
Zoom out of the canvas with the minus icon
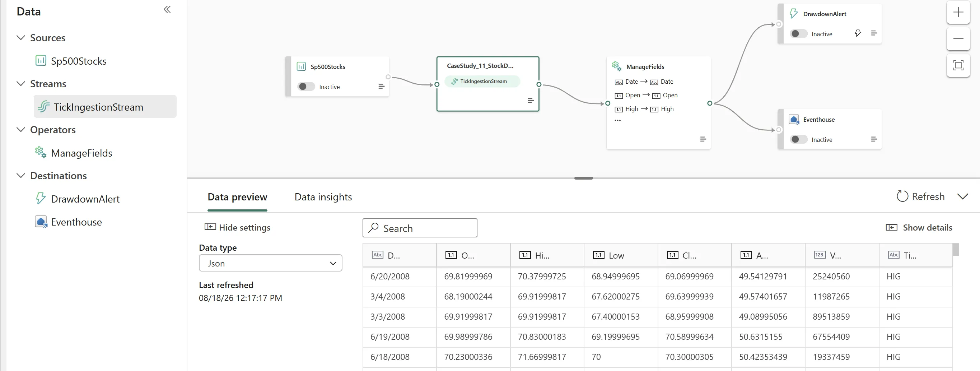958,38
